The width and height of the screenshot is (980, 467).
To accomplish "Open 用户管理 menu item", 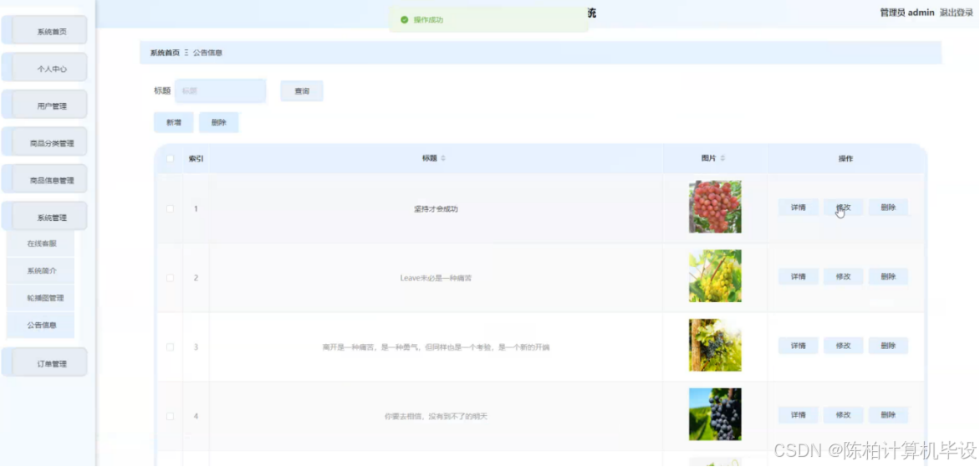I will click(44, 105).
